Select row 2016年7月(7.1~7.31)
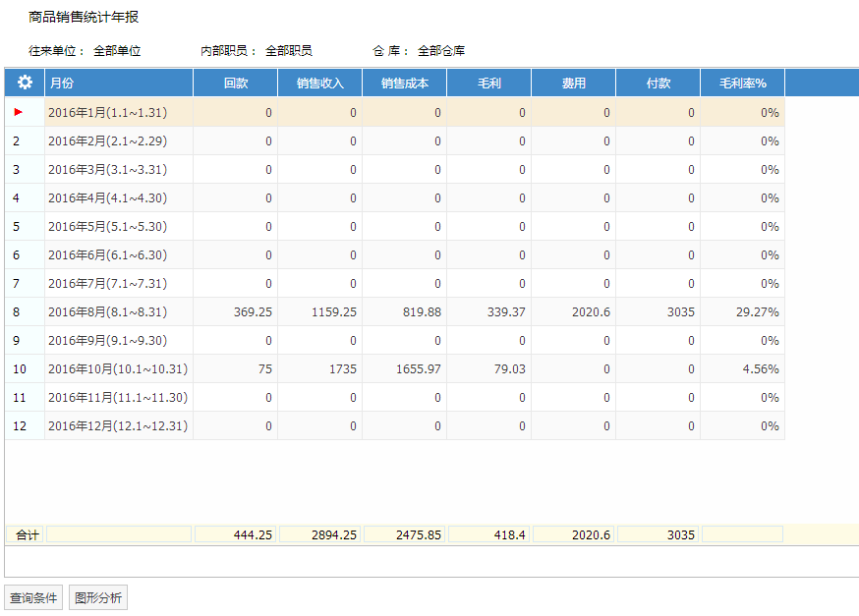This screenshot has height=616, width=859. 395,283
